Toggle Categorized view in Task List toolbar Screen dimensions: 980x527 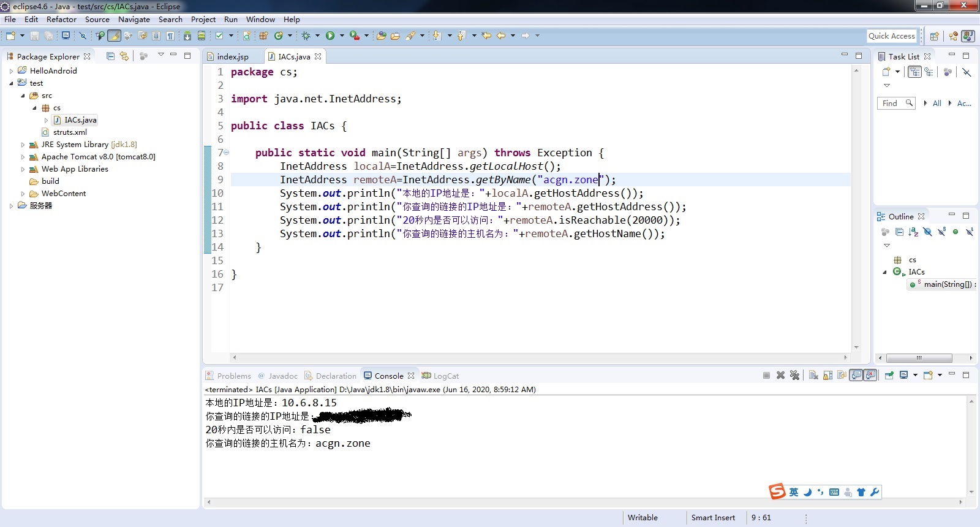[914, 72]
